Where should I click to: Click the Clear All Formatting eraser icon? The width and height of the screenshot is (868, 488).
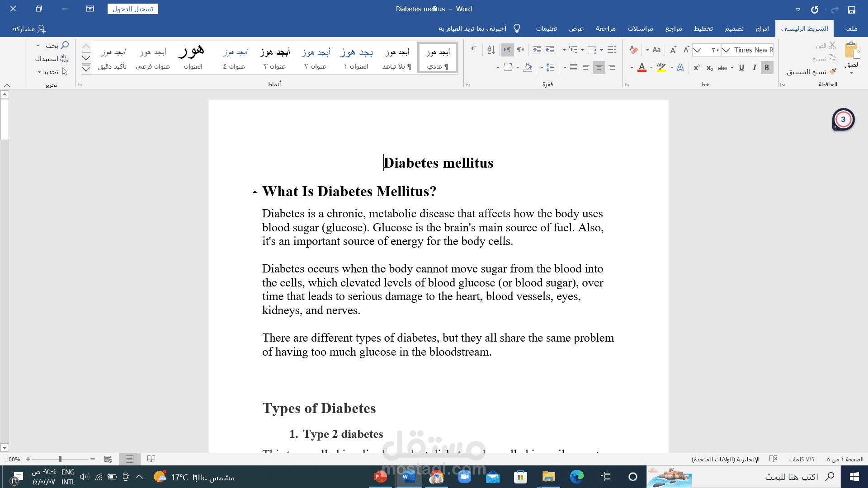coord(634,50)
